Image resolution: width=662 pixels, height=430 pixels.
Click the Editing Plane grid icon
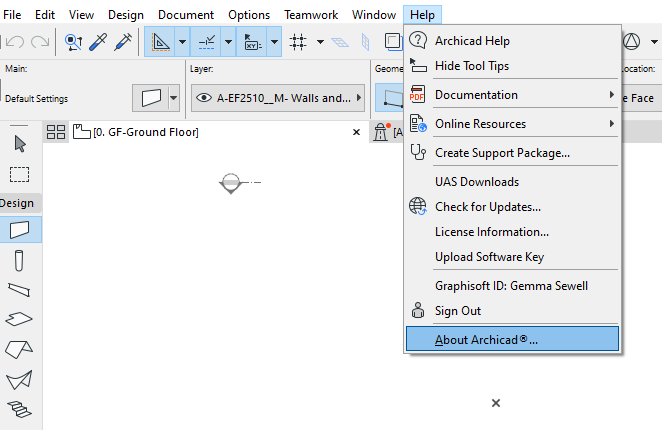[340, 42]
